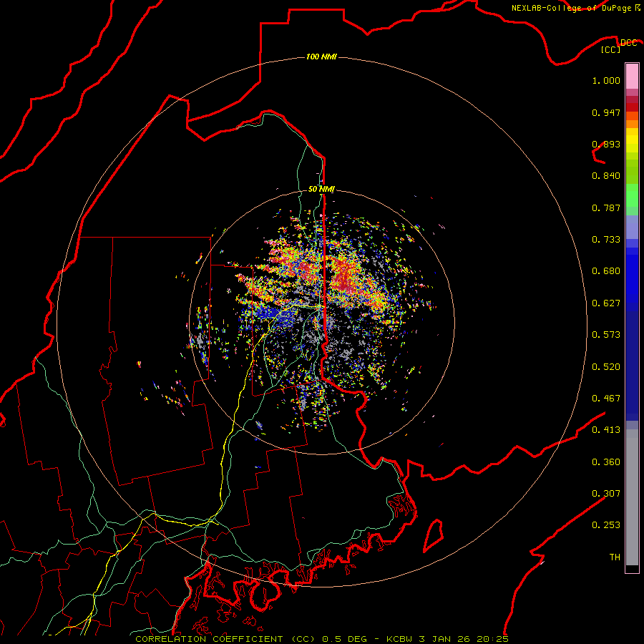644x644 pixels.
Task: Click the [CC] unit label above the scale
Action: click(x=611, y=49)
